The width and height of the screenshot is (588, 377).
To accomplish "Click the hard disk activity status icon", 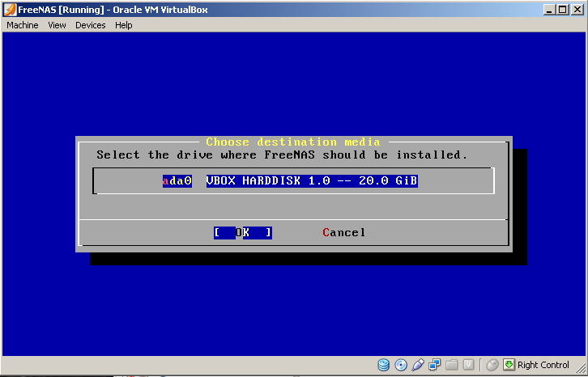I will pyautogui.click(x=383, y=365).
